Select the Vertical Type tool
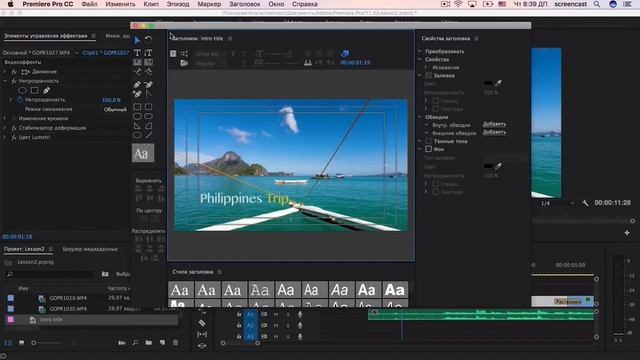Screen dimensions: 640x360 pyautogui.click(x=149, y=53)
